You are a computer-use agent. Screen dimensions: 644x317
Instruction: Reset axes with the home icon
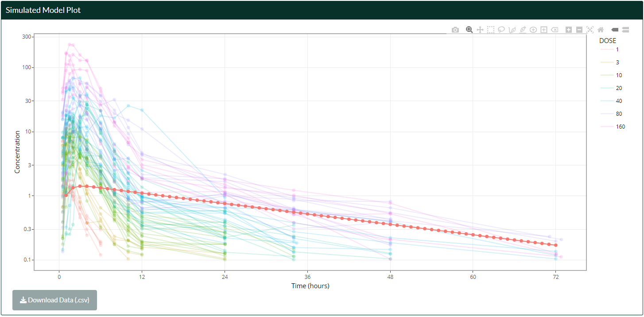pos(601,30)
